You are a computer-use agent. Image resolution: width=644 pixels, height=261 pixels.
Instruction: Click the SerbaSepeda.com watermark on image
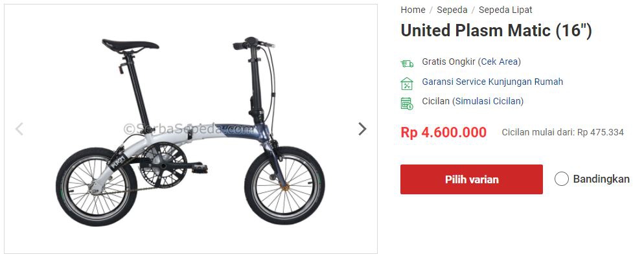(x=189, y=130)
